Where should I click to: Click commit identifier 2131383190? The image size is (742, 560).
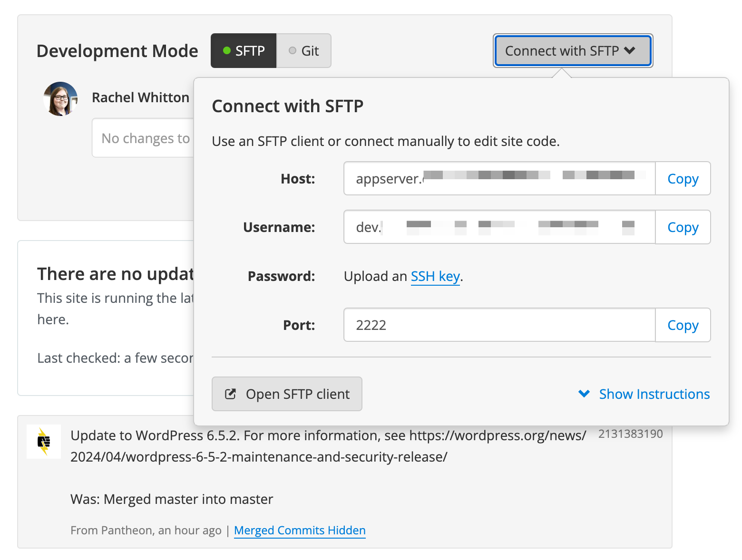630,433
